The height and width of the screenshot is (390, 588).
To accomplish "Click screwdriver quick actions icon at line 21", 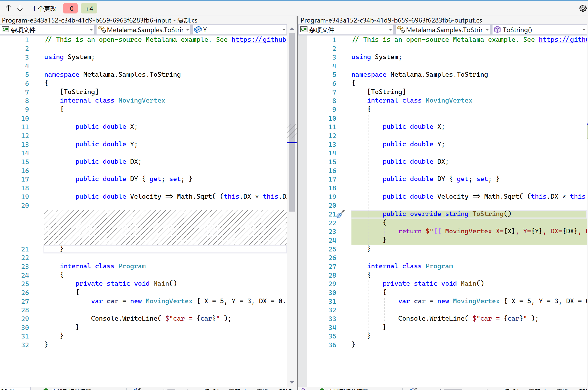I will (x=341, y=214).
